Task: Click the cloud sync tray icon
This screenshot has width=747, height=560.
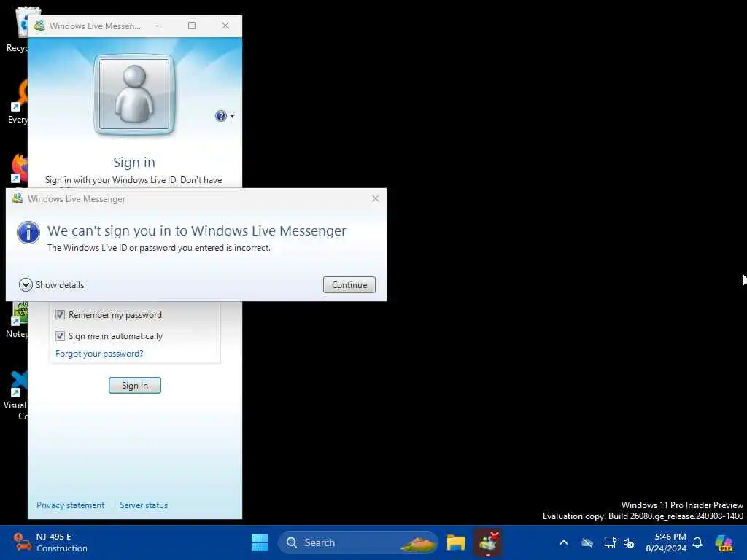Action: pyautogui.click(x=587, y=542)
